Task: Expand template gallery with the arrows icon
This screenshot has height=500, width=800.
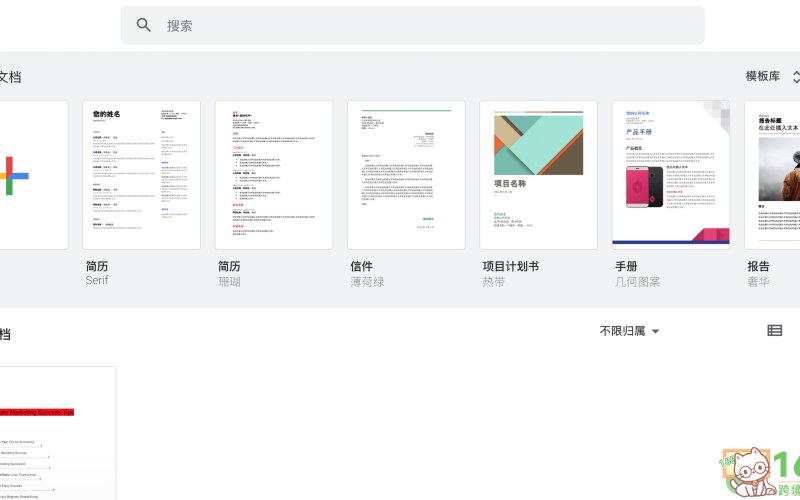Action: 795,77
